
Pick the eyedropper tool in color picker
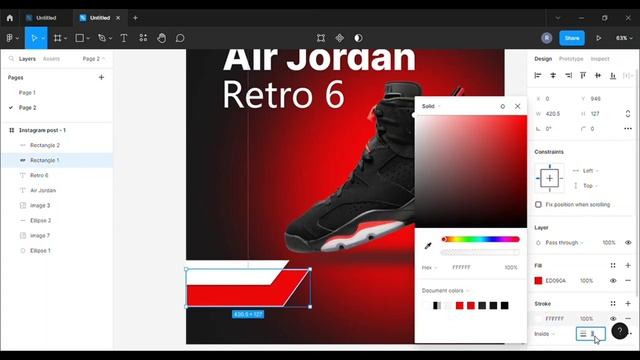tap(428, 246)
